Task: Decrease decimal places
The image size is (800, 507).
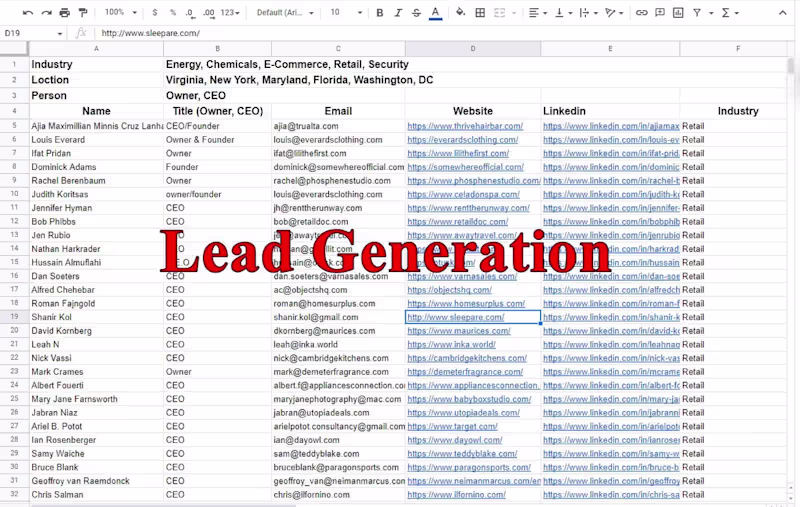Action: click(190, 13)
